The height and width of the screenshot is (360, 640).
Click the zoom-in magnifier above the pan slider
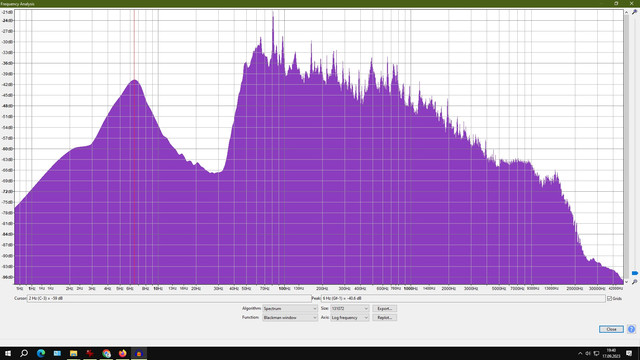pyautogui.click(x=634, y=12)
